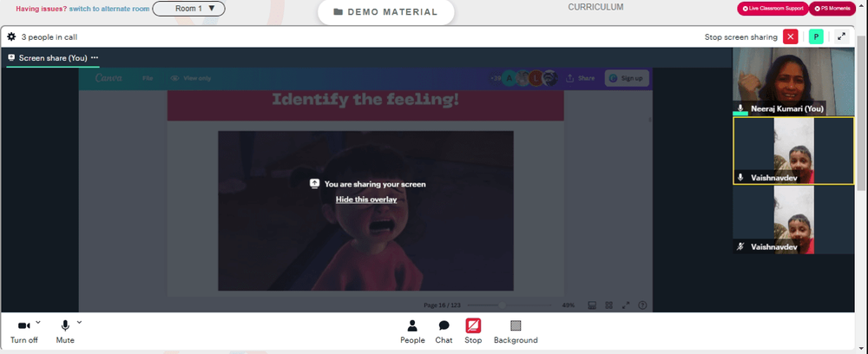
Task: Toggle Canva page thumbnails icon
Action: click(591, 305)
